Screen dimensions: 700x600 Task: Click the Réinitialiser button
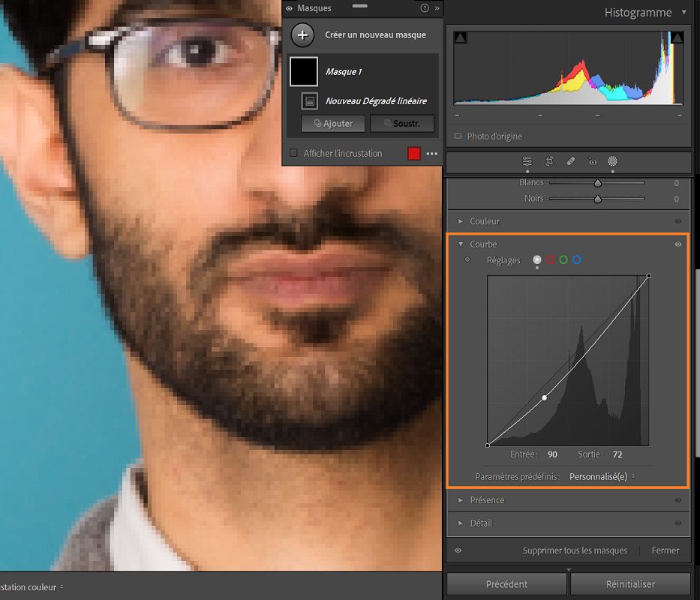pyautogui.click(x=630, y=584)
